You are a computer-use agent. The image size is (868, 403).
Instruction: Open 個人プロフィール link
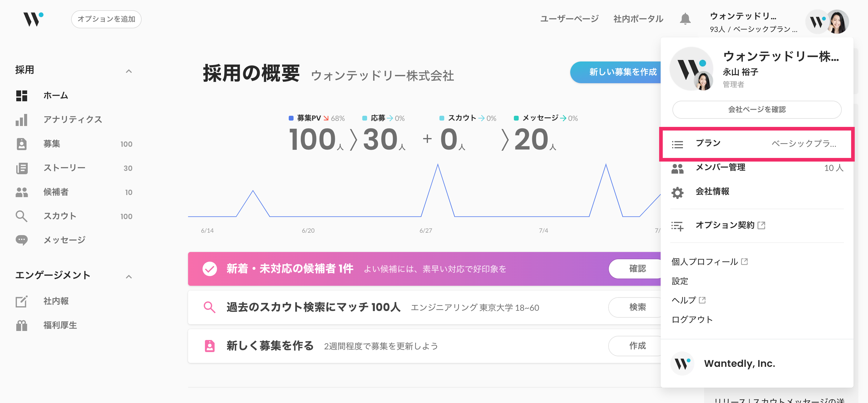(x=710, y=262)
